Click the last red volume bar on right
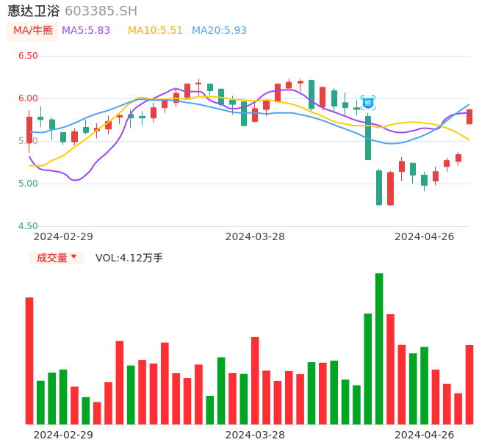504x445 pixels. click(x=469, y=384)
